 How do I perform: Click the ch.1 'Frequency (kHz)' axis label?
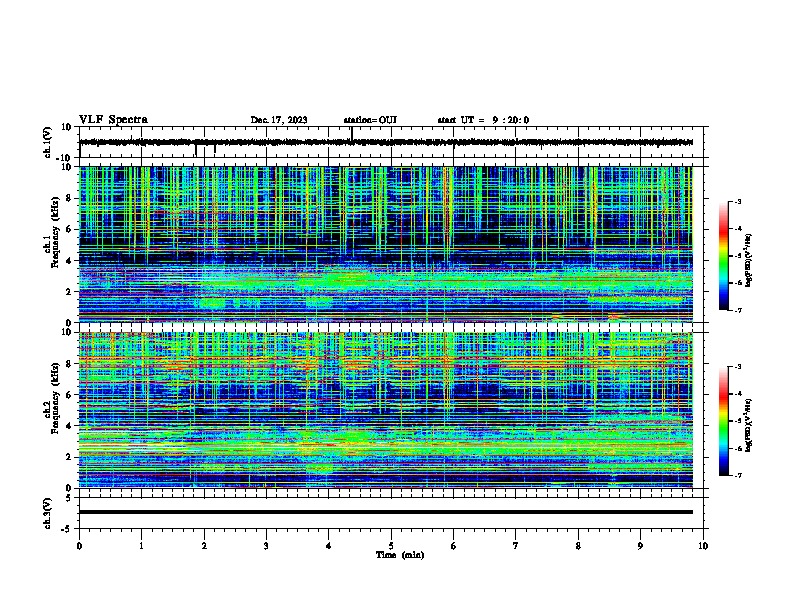pyautogui.click(x=52, y=232)
